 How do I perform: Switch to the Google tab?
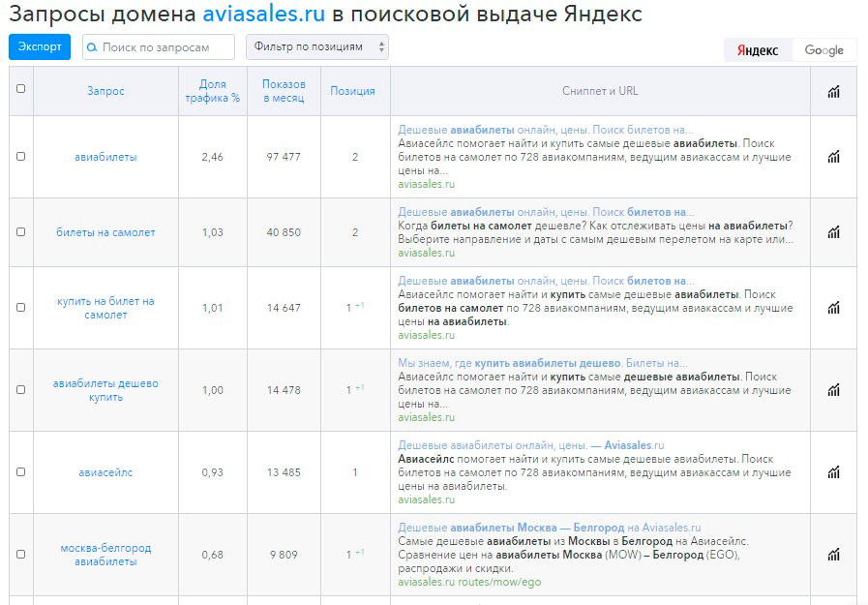pyautogui.click(x=823, y=50)
